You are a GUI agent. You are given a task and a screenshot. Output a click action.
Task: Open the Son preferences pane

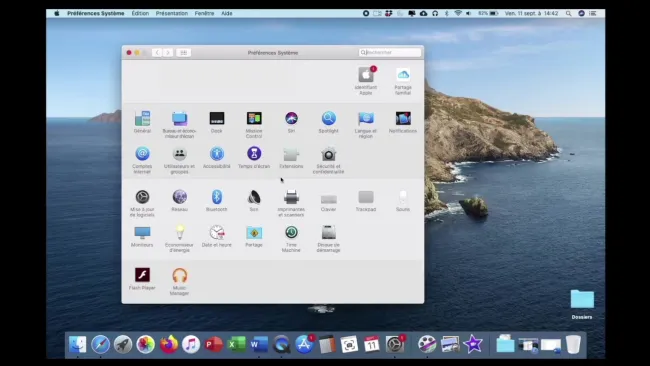point(254,198)
